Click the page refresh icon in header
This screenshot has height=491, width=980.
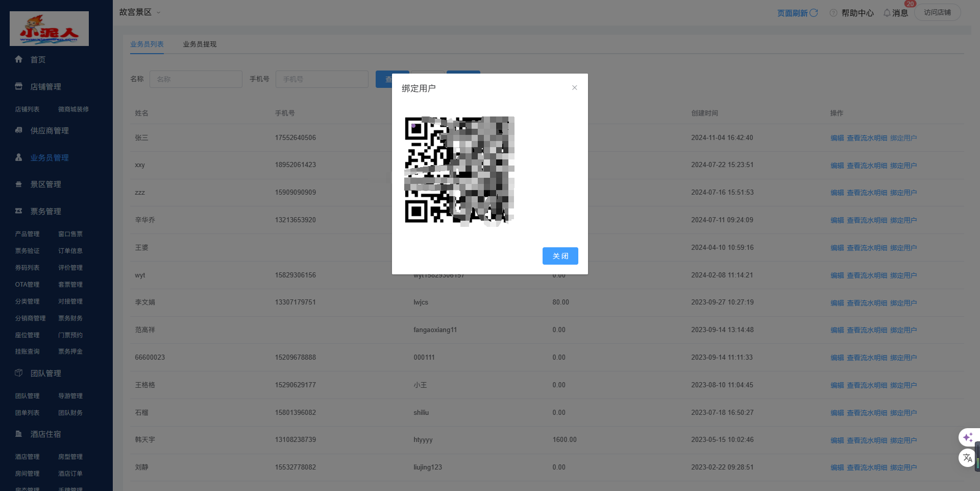pyautogui.click(x=814, y=13)
